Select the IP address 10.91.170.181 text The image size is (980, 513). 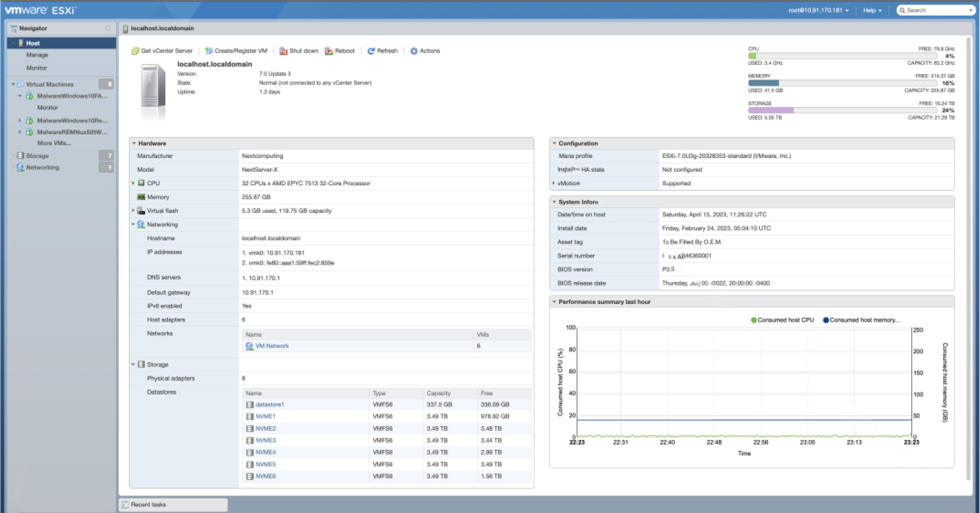[x=285, y=253]
